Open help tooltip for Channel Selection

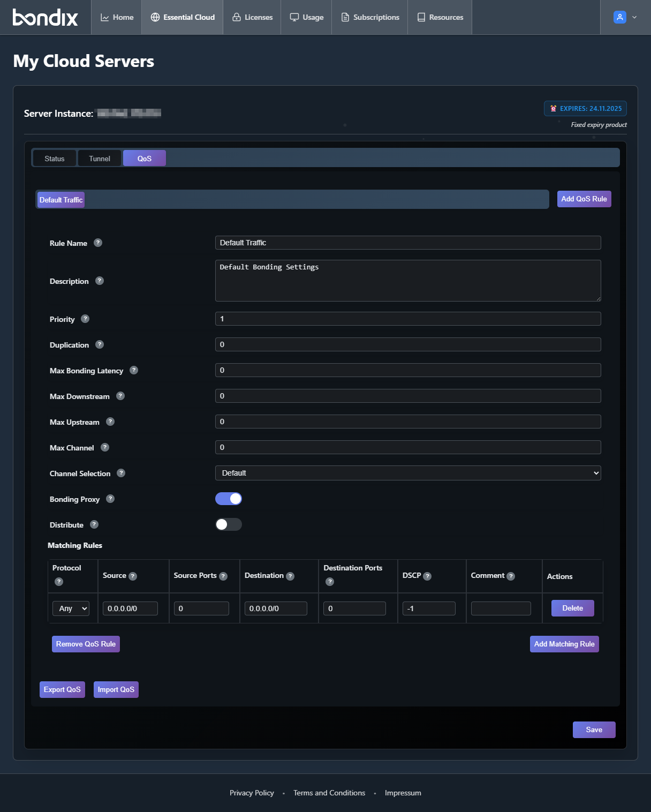(121, 473)
